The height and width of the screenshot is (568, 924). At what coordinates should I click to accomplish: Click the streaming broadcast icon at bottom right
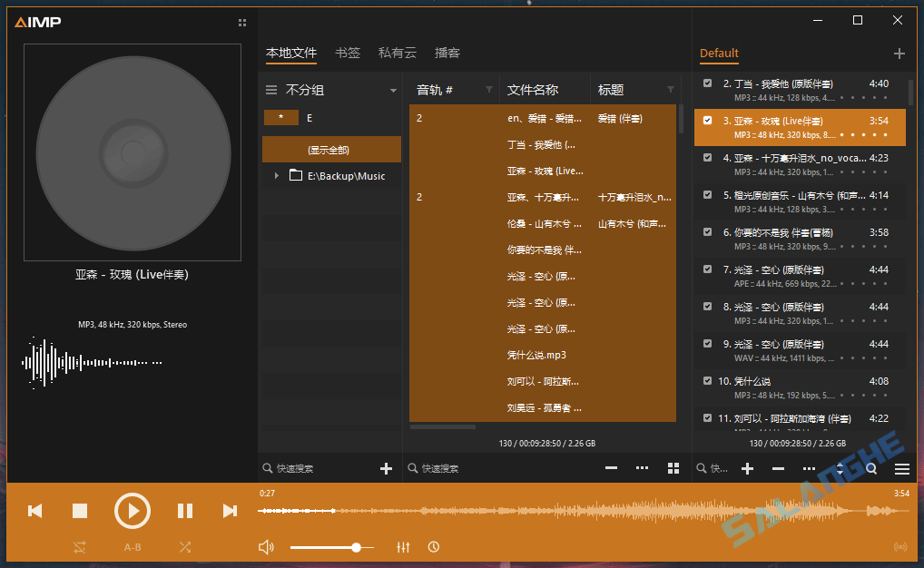click(899, 546)
